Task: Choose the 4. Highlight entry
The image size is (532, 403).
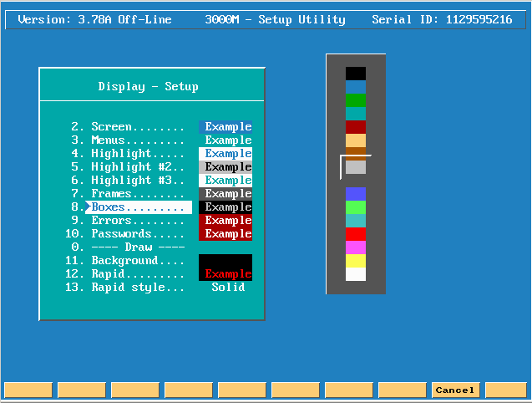Action: click(x=128, y=154)
